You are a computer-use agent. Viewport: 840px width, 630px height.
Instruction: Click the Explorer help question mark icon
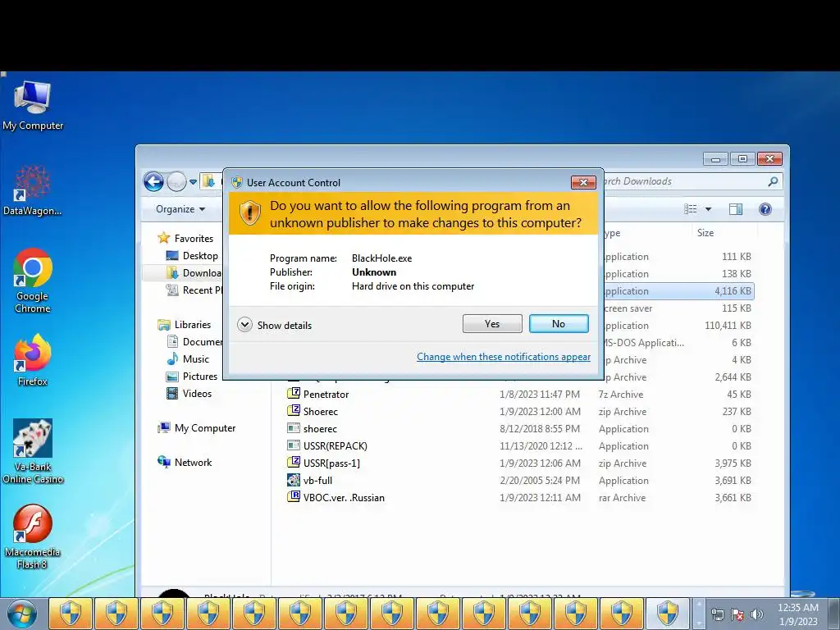pyautogui.click(x=765, y=209)
